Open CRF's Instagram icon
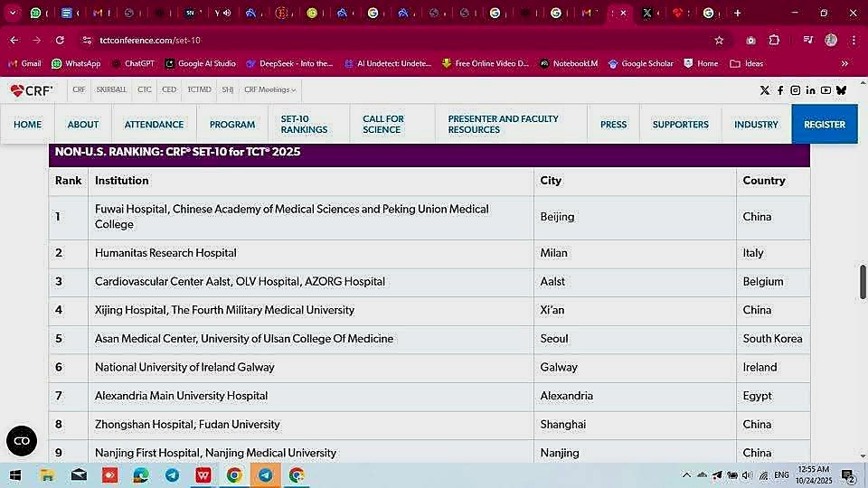This screenshot has width=868, height=488. 796,90
